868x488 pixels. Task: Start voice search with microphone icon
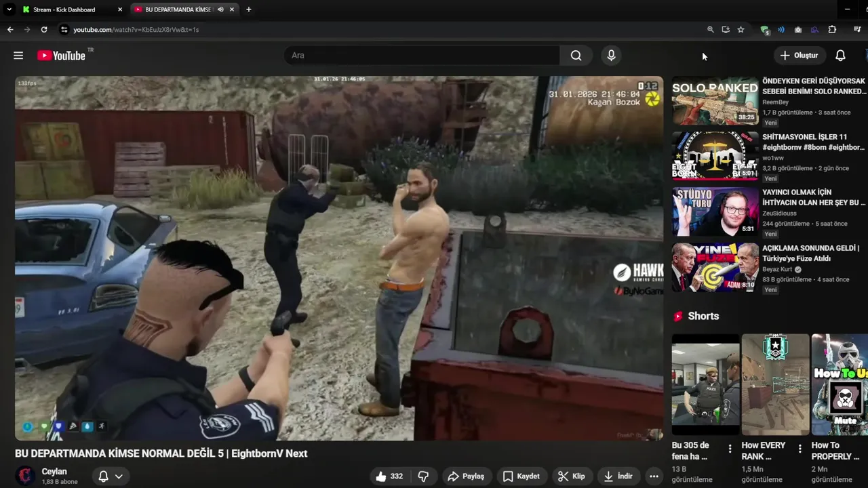coord(611,56)
